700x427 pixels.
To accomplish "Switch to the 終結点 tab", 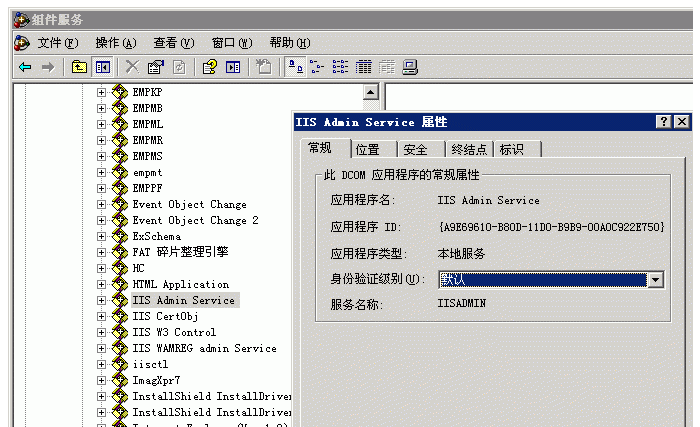I will point(469,149).
